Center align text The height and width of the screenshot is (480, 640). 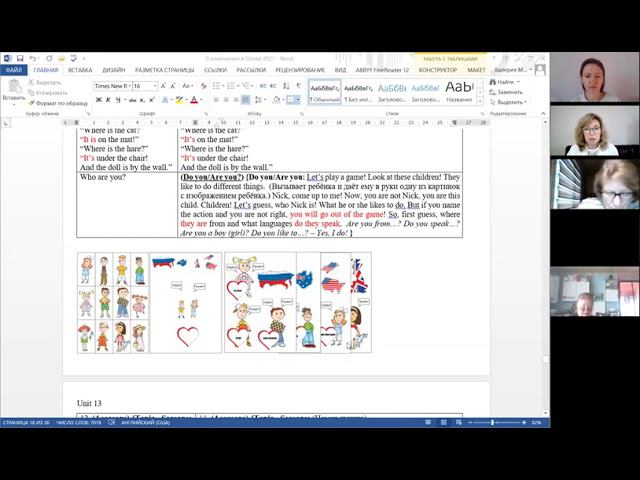[226, 100]
